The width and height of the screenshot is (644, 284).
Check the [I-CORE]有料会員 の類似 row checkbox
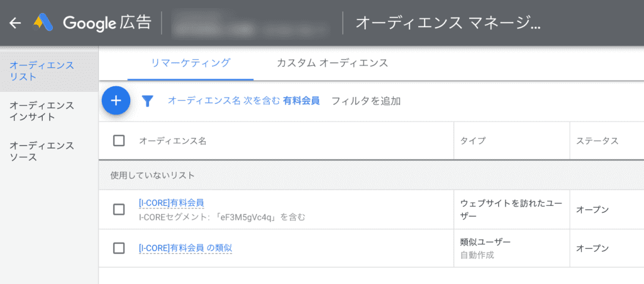[119, 248]
